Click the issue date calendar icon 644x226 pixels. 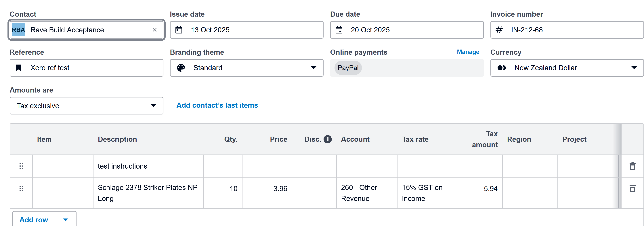click(x=179, y=30)
